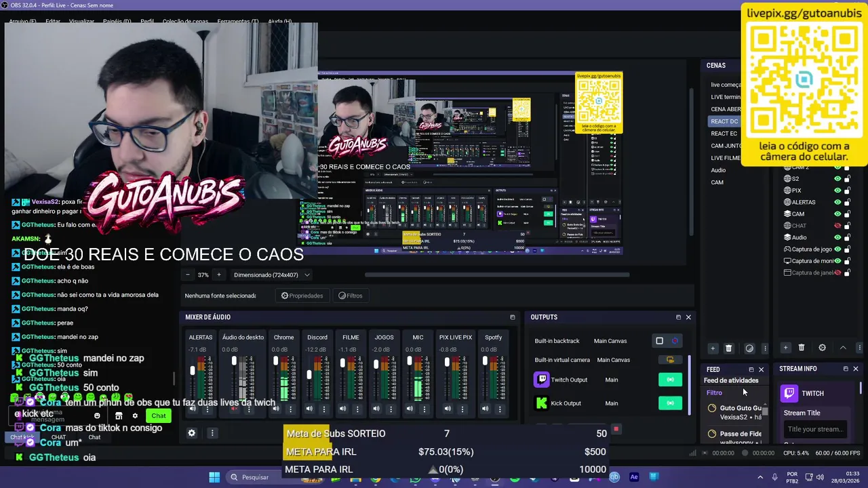Show Captura de janela source
868x488 pixels.
[837, 272]
